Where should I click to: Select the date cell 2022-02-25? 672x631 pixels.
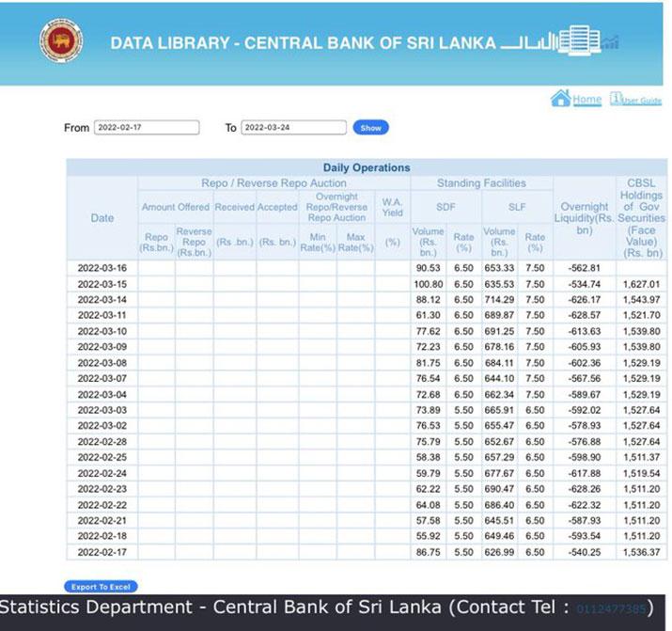tap(102, 457)
